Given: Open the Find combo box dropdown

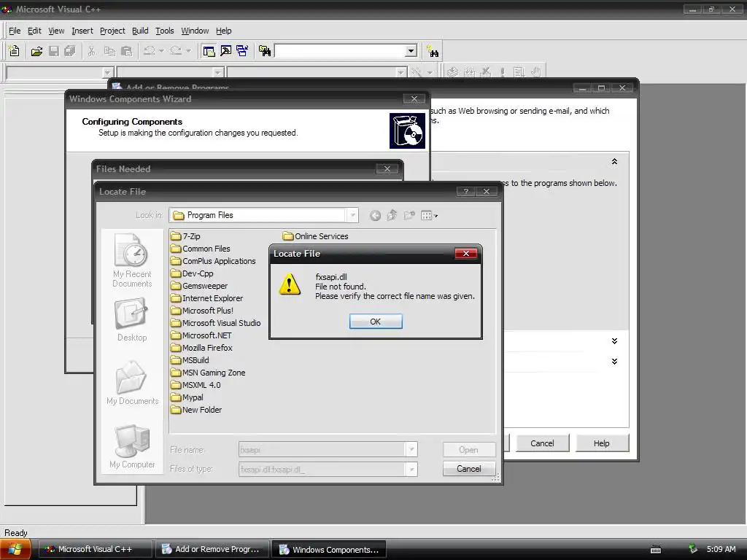Looking at the screenshot, I should click(411, 51).
